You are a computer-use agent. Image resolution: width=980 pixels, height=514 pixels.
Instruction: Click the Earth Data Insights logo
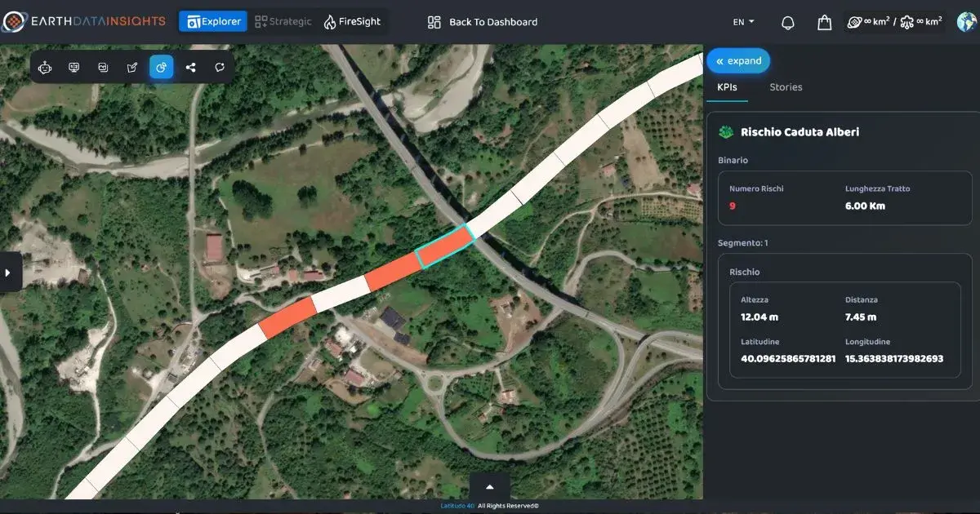(x=84, y=21)
